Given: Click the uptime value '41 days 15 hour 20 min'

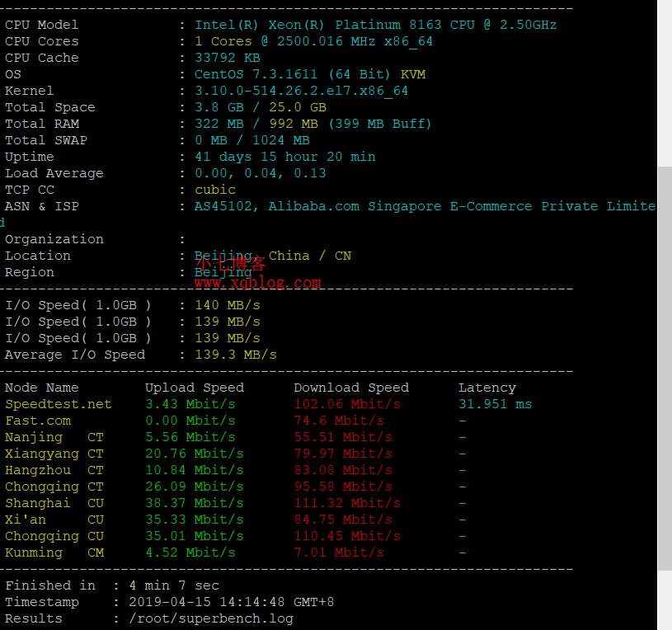Looking at the screenshot, I should [285, 157].
